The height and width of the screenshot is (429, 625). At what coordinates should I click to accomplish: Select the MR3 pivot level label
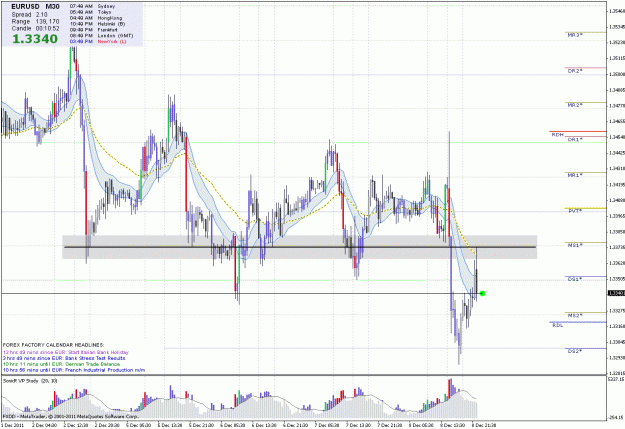click(575, 35)
